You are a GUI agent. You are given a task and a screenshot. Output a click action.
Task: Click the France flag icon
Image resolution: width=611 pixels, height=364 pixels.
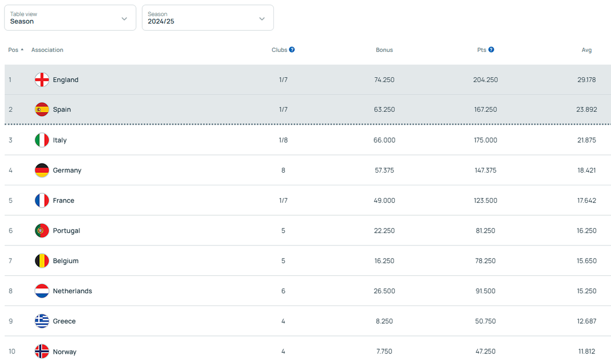42,201
